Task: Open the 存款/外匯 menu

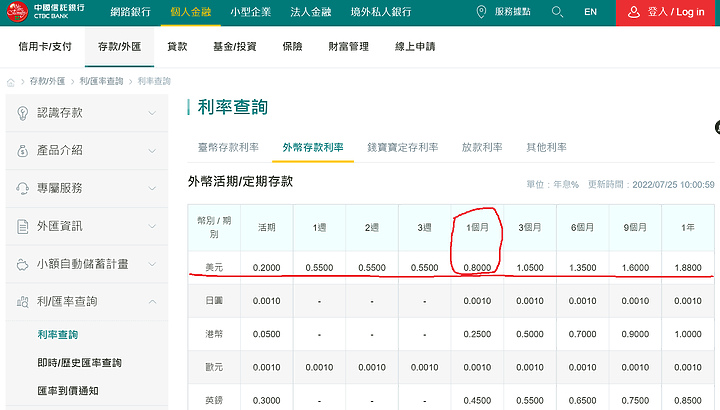Action: click(119, 46)
